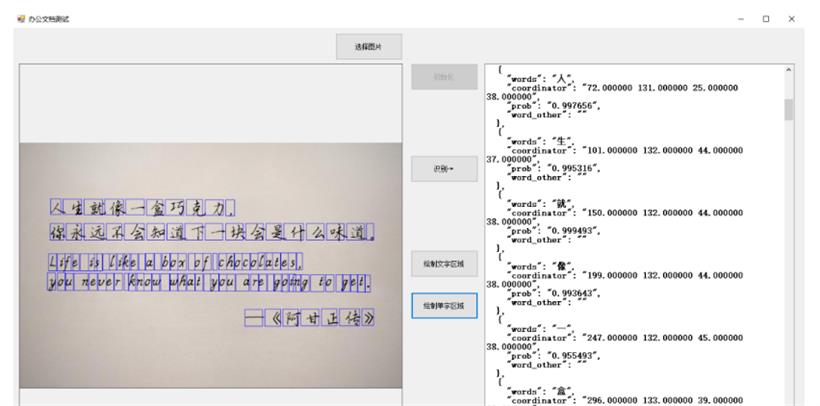Click the 选择图片 button
The width and height of the screenshot is (820, 406).
369,47
